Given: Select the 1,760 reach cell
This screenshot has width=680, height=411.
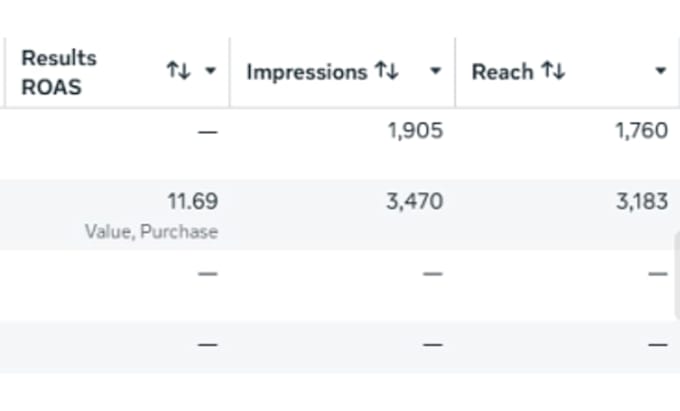Looking at the screenshot, I should [x=642, y=130].
